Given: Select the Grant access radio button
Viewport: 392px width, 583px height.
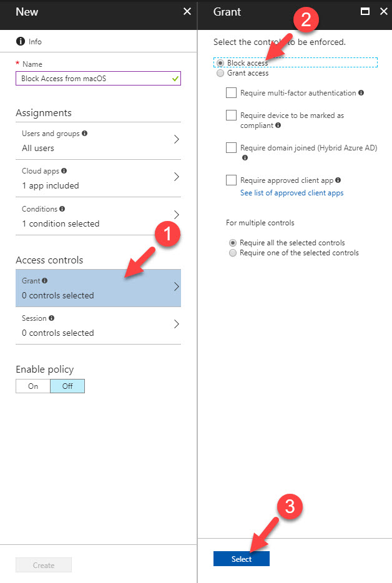Looking at the screenshot, I should pyautogui.click(x=220, y=73).
